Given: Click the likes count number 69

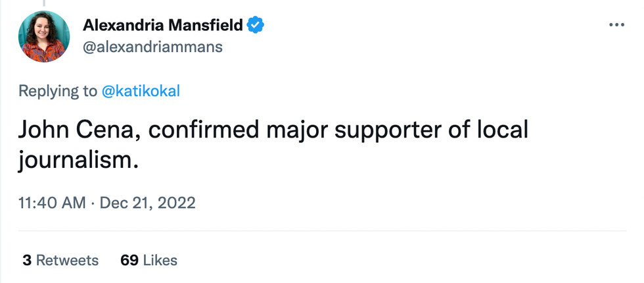Looking at the screenshot, I should pyautogui.click(x=129, y=260).
